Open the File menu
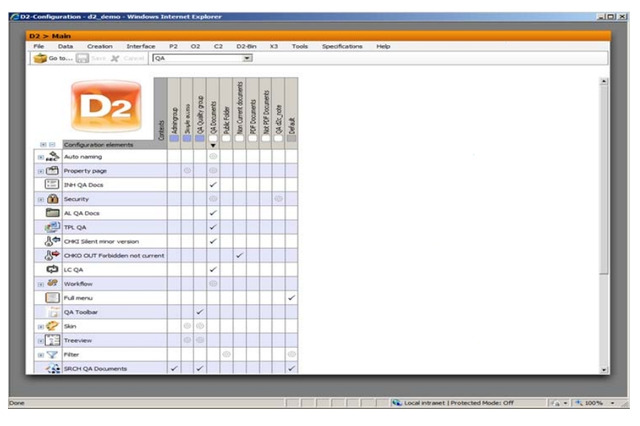The image size is (640, 426). coord(39,46)
